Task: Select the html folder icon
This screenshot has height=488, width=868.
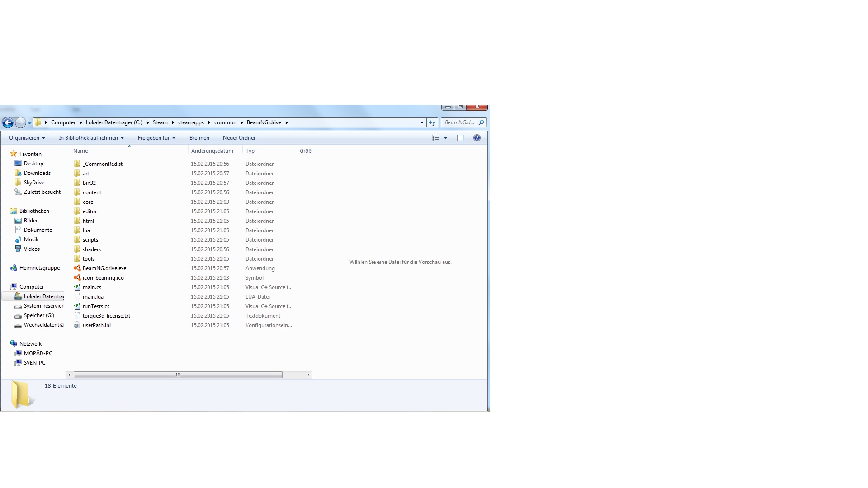Action: pos(77,221)
